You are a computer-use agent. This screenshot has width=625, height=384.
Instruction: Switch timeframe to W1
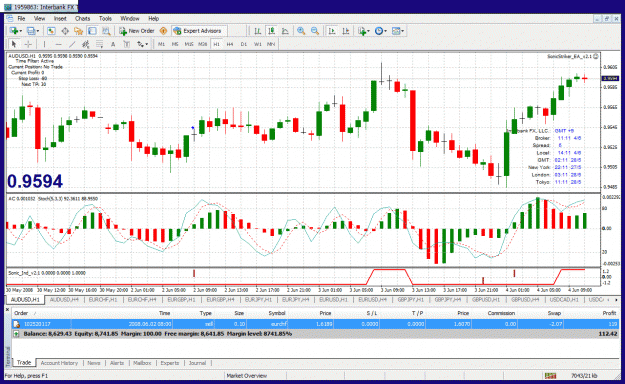click(257, 44)
